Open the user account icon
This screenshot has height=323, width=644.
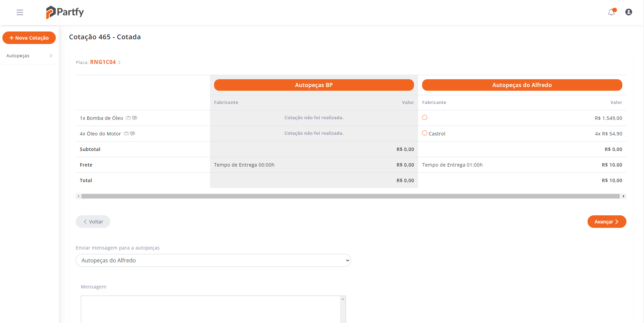pos(628,12)
